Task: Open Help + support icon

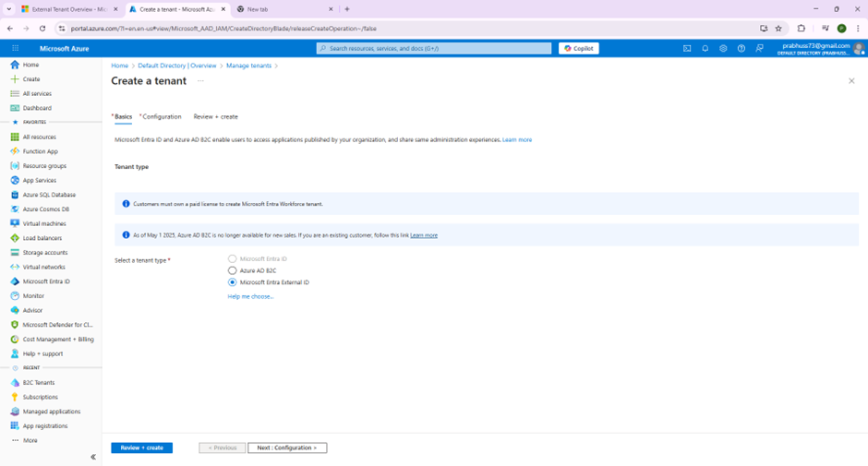Action: point(15,353)
